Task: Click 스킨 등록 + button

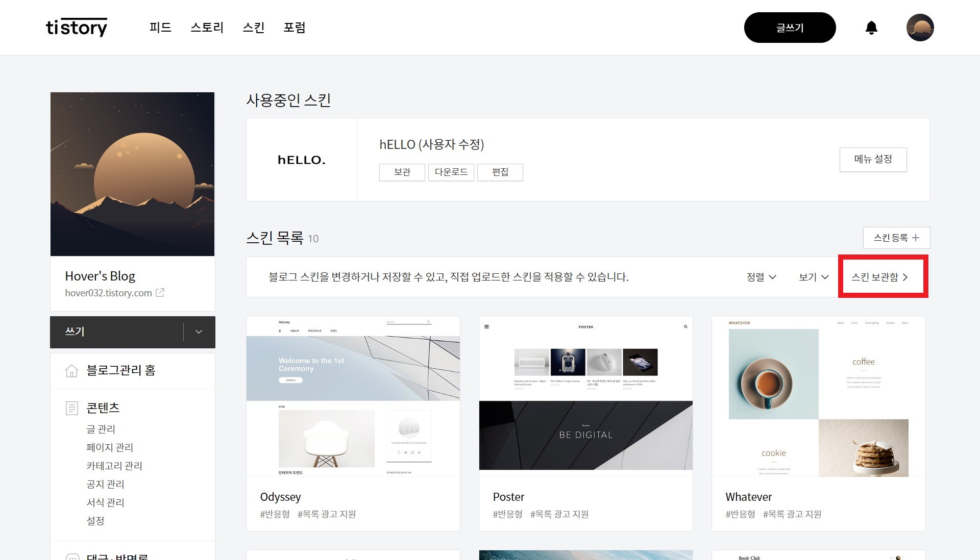Action: (896, 238)
